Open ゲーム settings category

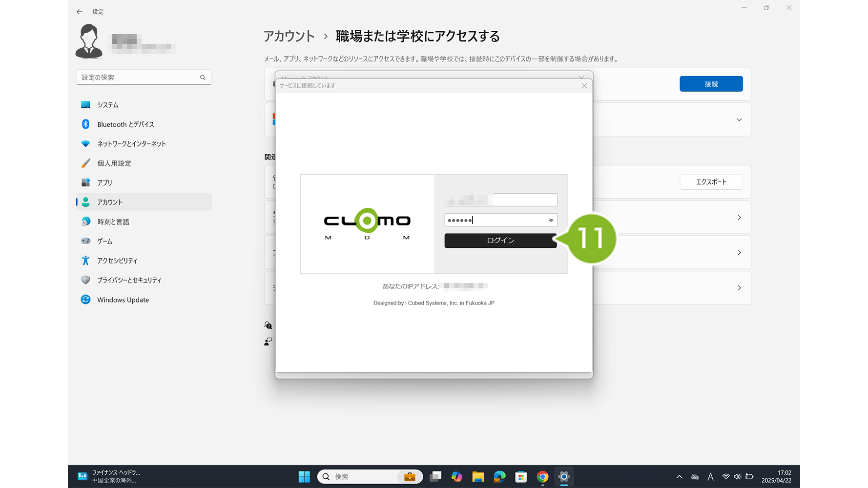(144, 241)
